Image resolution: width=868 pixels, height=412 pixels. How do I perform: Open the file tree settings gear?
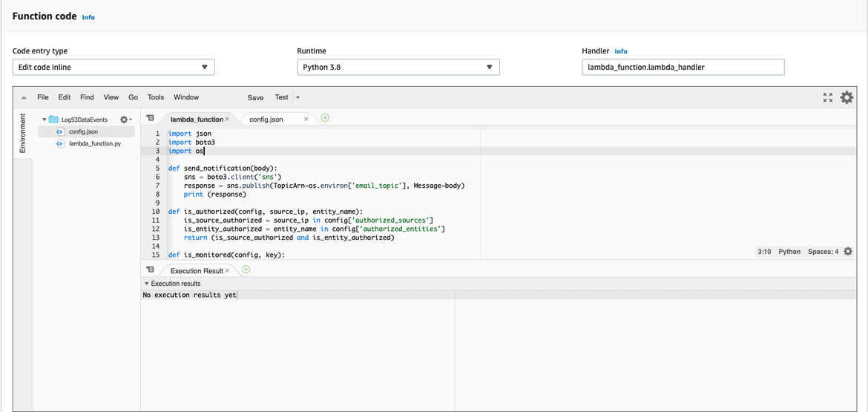click(125, 120)
